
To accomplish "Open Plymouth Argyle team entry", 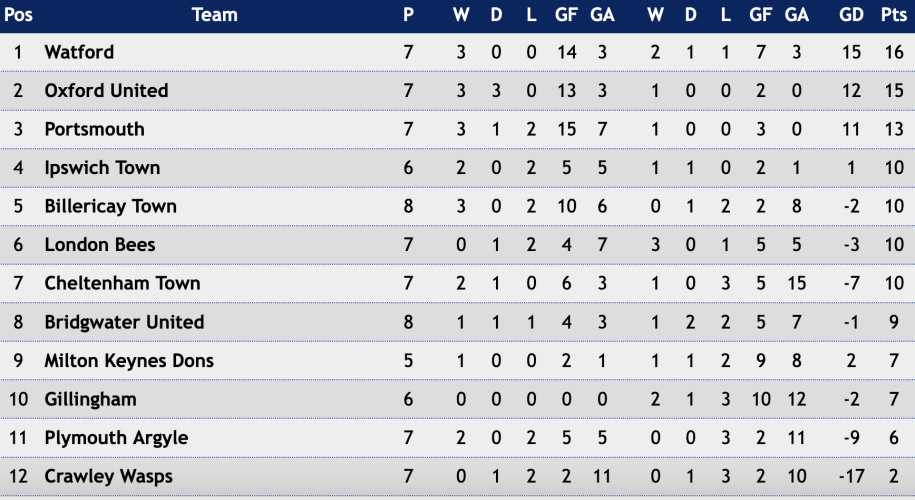I will click(116, 438).
